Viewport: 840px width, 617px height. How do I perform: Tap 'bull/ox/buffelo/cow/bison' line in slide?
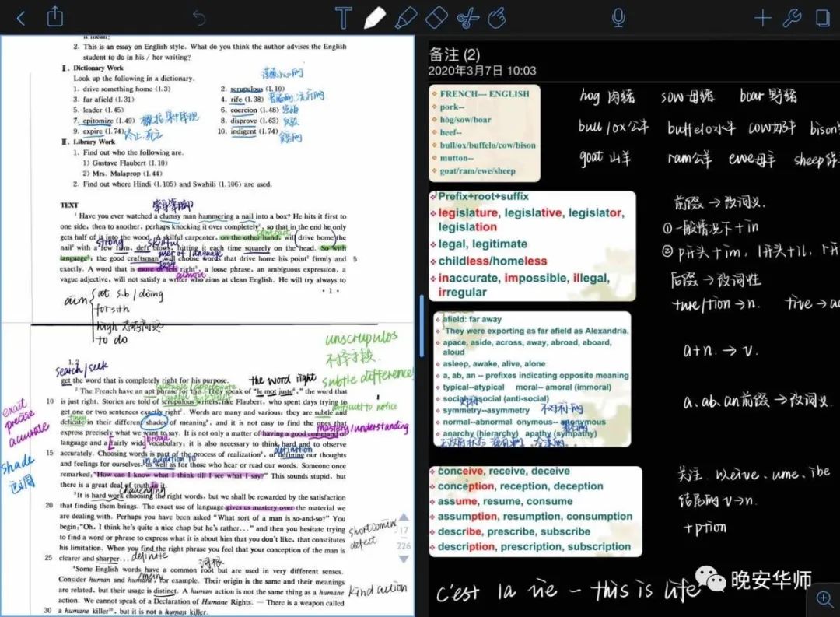click(x=488, y=145)
